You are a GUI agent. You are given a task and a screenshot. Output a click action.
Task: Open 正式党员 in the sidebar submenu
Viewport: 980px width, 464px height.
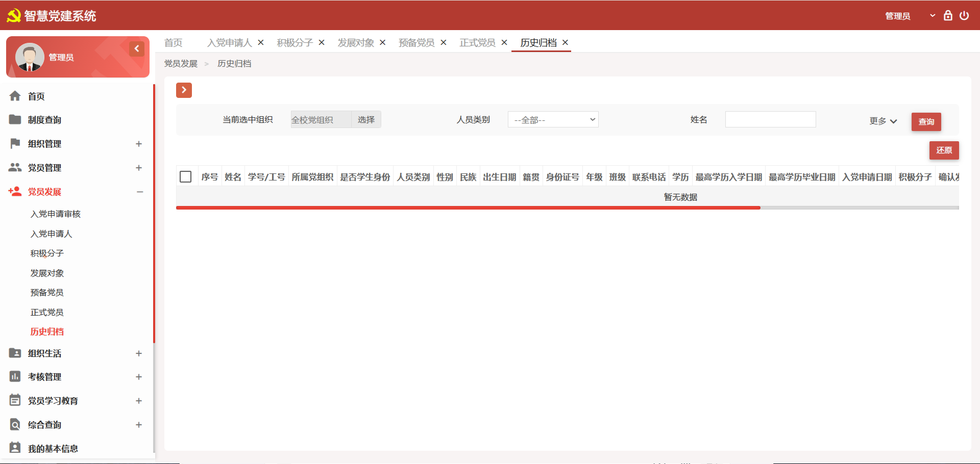click(47, 312)
